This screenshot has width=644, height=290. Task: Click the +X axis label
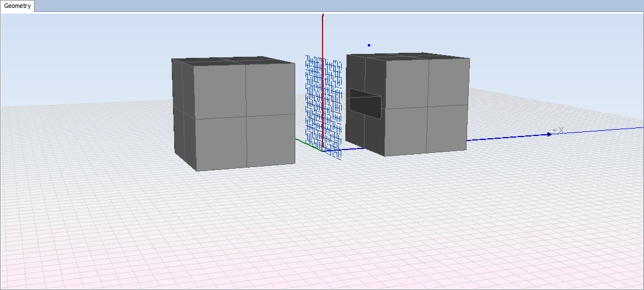click(559, 130)
